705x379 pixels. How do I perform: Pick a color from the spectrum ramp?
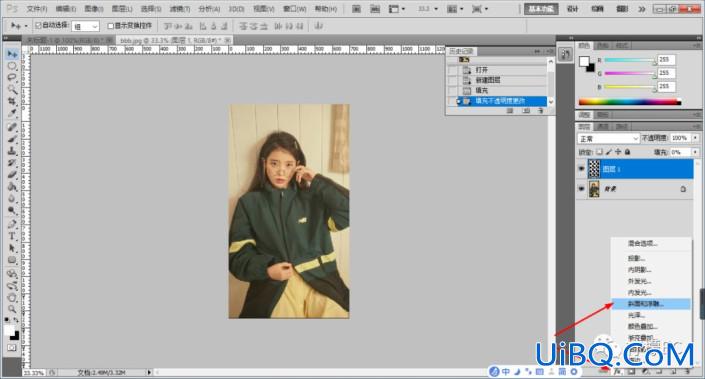click(x=629, y=102)
